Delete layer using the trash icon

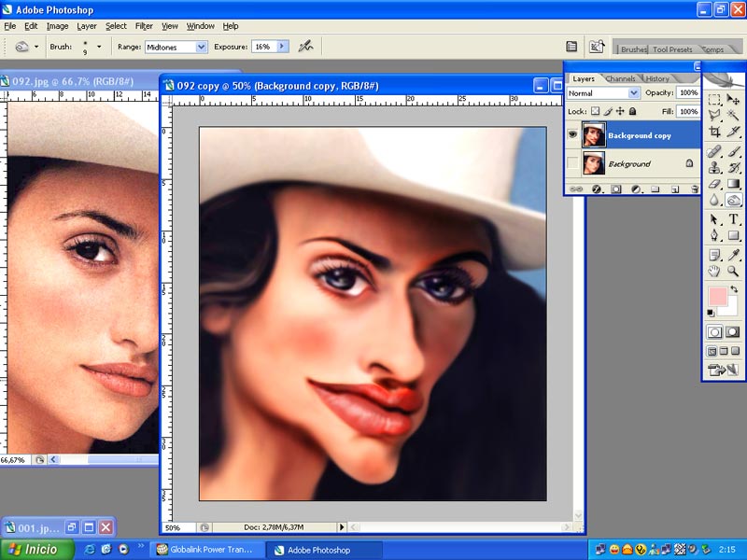click(695, 189)
